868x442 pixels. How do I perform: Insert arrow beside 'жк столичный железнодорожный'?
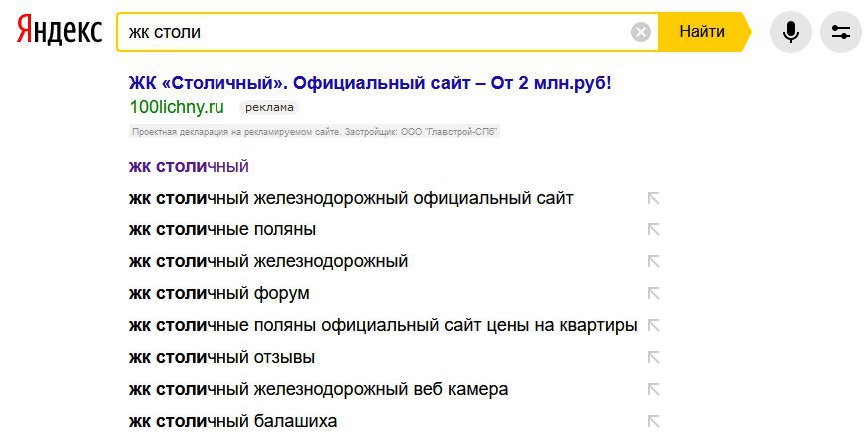653,261
